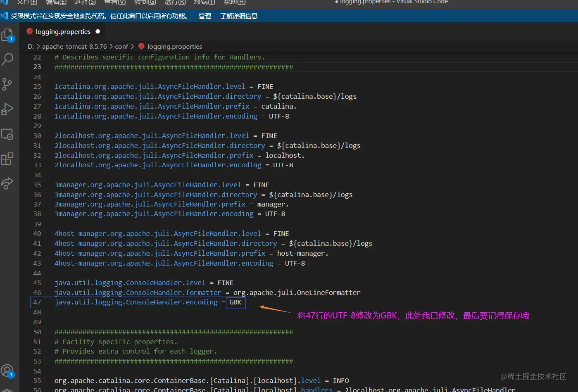
Task: Select the logging.properties editor tab
Action: coord(63,32)
